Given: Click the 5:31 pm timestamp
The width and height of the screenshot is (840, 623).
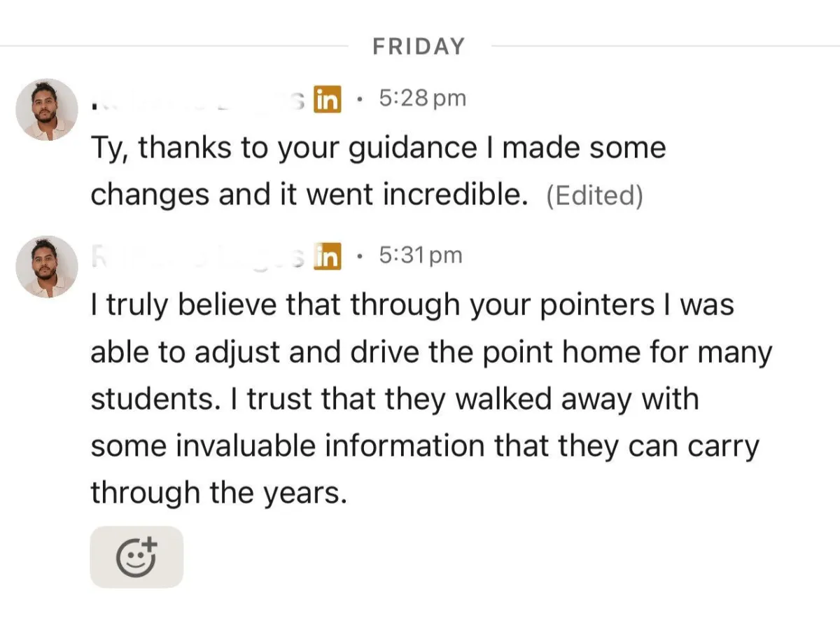Looking at the screenshot, I should (x=421, y=255).
